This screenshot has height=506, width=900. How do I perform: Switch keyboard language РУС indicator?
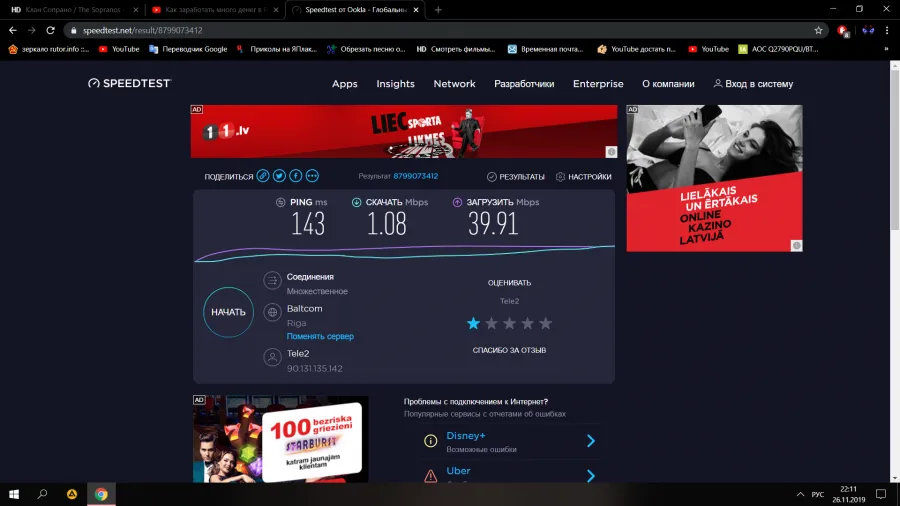coord(818,494)
